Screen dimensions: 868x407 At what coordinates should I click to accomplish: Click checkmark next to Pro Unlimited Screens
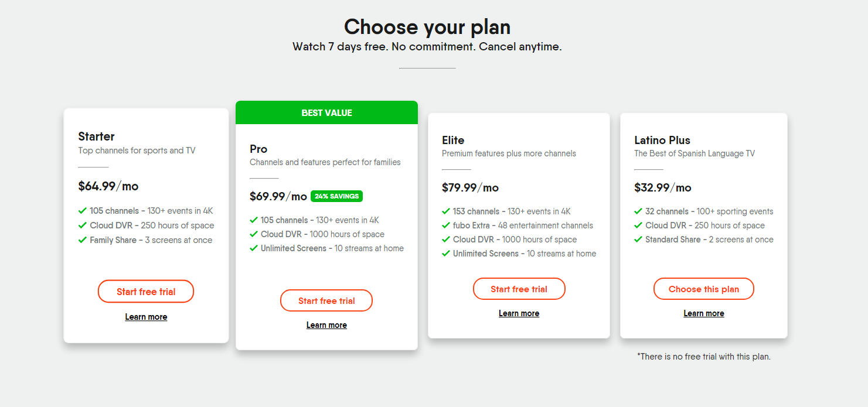coord(254,248)
